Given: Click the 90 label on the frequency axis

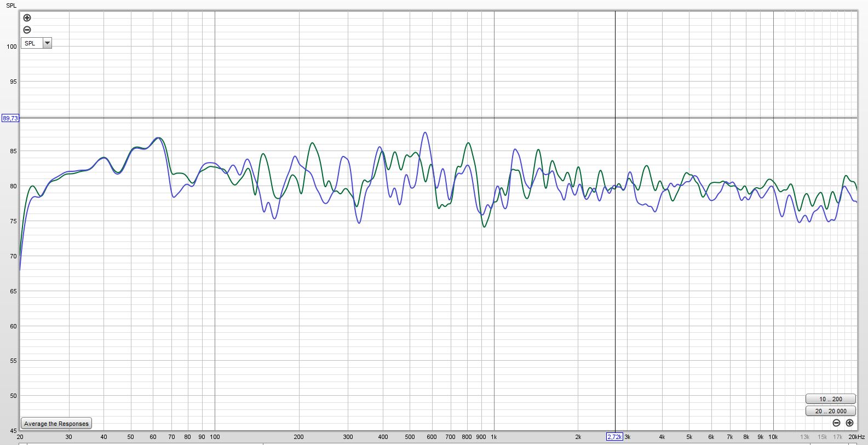Looking at the screenshot, I should coord(202,437).
